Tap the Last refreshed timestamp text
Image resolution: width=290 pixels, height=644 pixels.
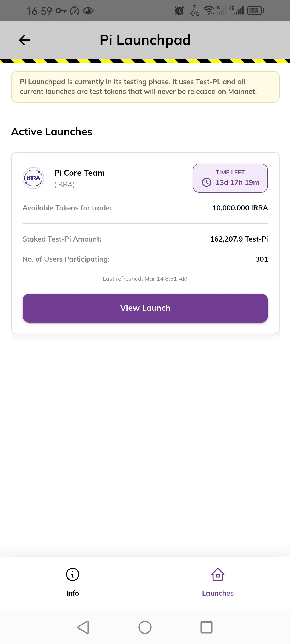point(145,279)
